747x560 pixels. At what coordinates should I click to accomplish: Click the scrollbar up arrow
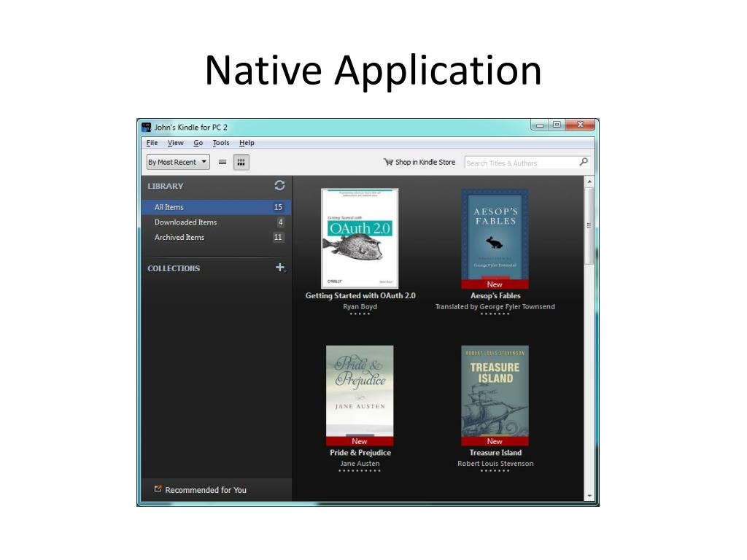click(x=589, y=182)
